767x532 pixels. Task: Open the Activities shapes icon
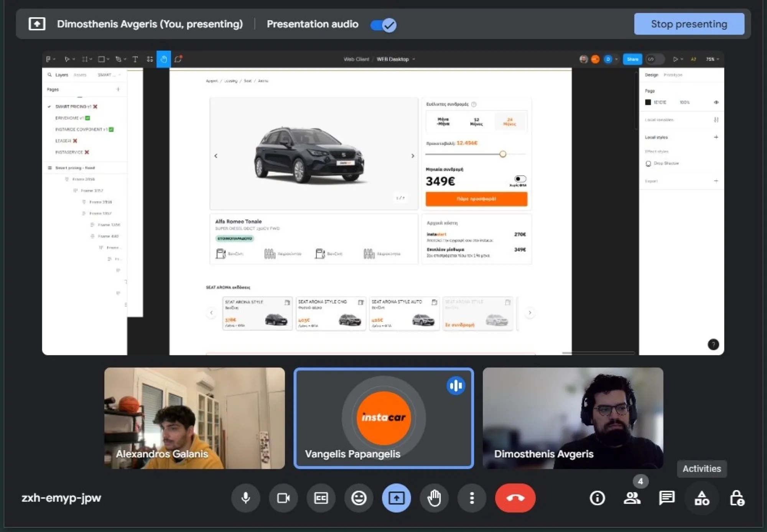tap(702, 498)
